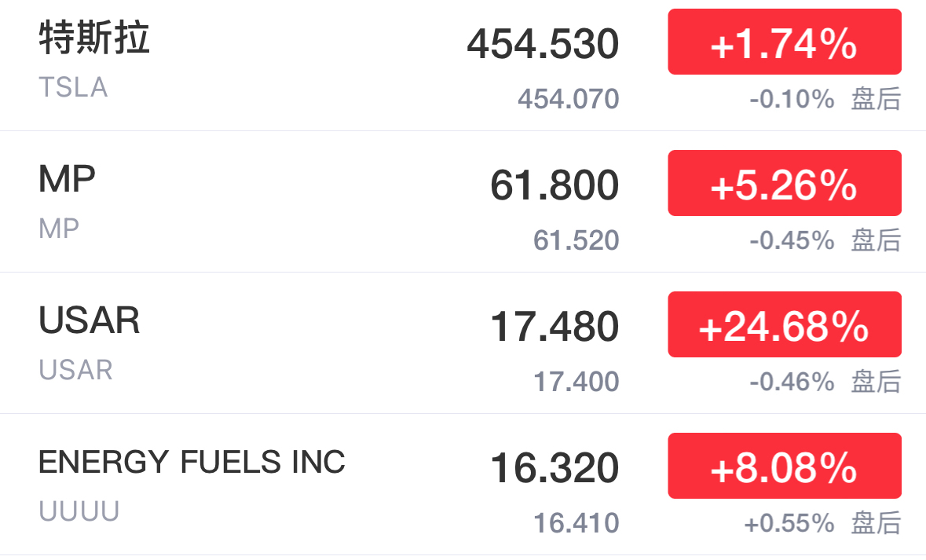926x560 pixels.
Task: Click the MP price 61.800
Action: [555, 185]
